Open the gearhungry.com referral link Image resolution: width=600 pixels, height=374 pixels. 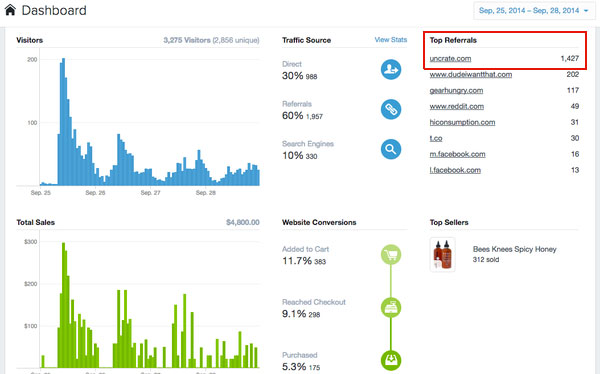click(x=456, y=91)
